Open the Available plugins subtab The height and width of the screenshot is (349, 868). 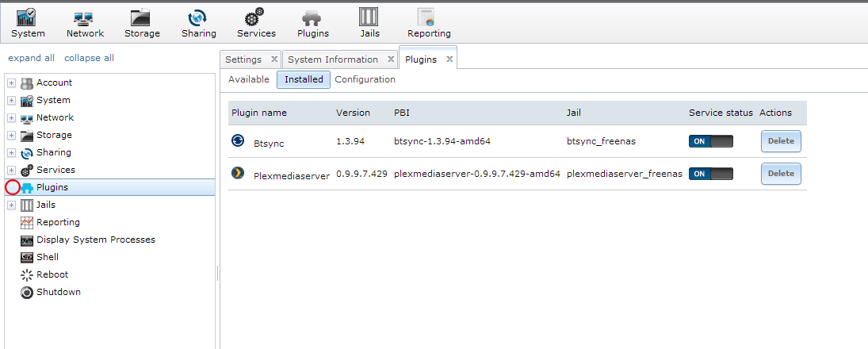tap(249, 79)
